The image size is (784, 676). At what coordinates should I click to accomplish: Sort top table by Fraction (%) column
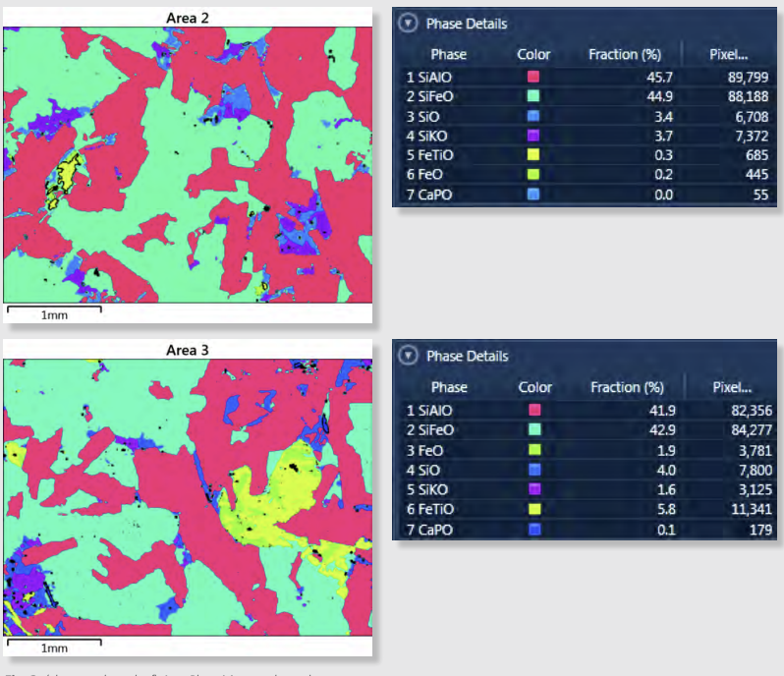(x=625, y=54)
